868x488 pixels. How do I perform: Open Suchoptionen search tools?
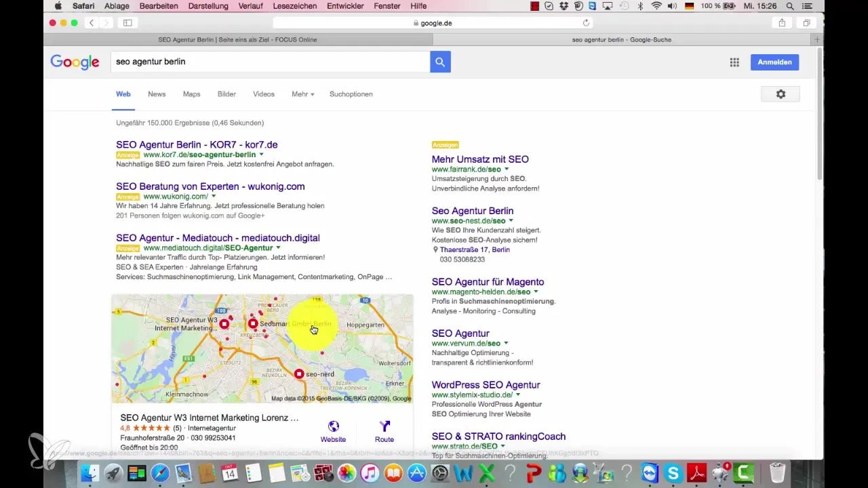pyautogui.click(x=351, y=94)
